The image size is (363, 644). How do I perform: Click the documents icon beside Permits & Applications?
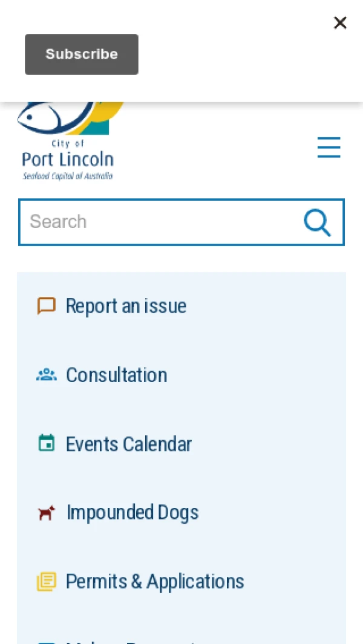[46, 582]
